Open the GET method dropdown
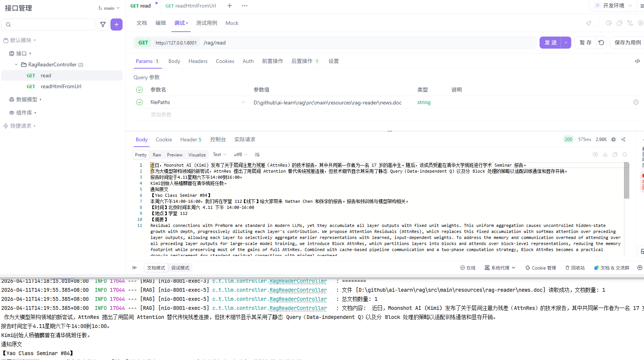The height and width of the screenshot is (360, 644). coord(143,43)
